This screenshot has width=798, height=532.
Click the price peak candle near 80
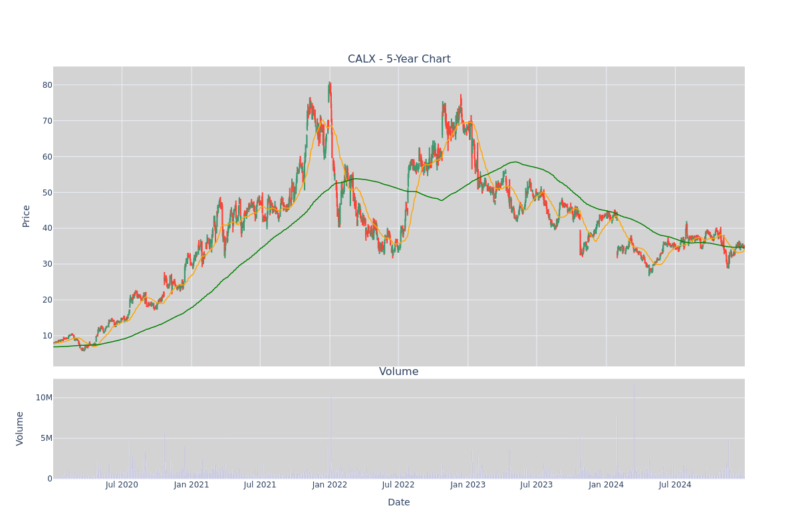[329, 92]
